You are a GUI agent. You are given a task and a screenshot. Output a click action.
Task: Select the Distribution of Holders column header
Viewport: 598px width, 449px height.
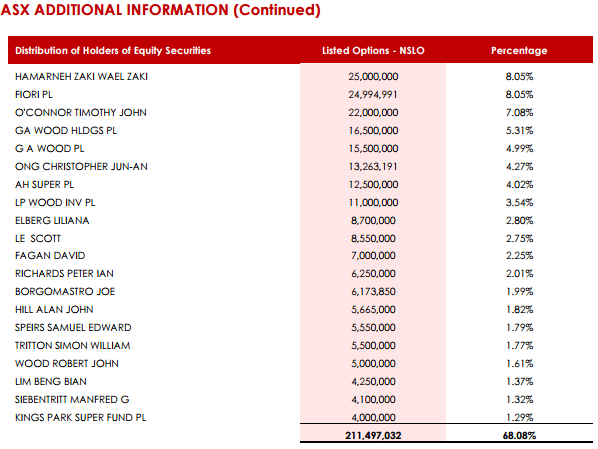tap(113, 50)
